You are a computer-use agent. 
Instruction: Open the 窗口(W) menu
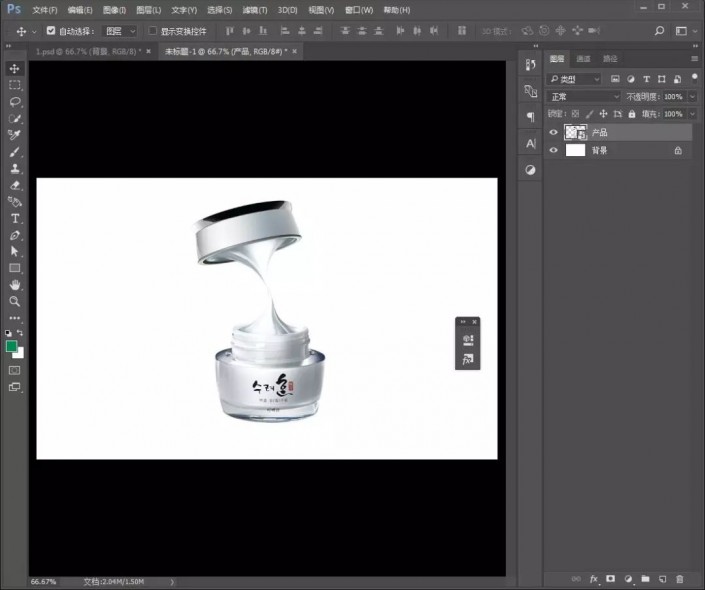(x=358, y=10)
